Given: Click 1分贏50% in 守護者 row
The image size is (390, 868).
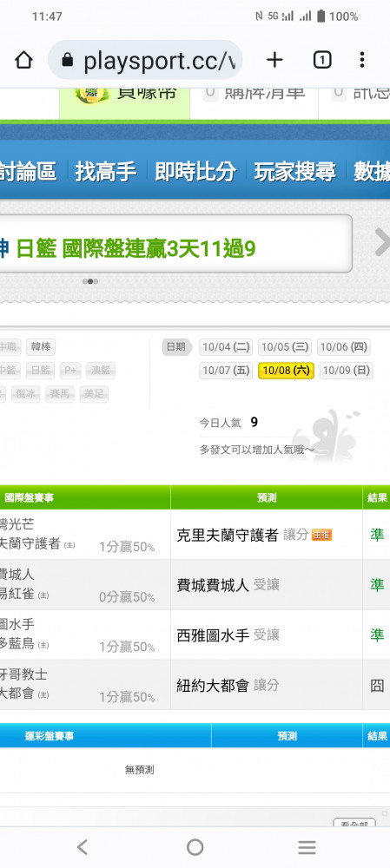Looking at the screenshot, I should coord(127,548).
